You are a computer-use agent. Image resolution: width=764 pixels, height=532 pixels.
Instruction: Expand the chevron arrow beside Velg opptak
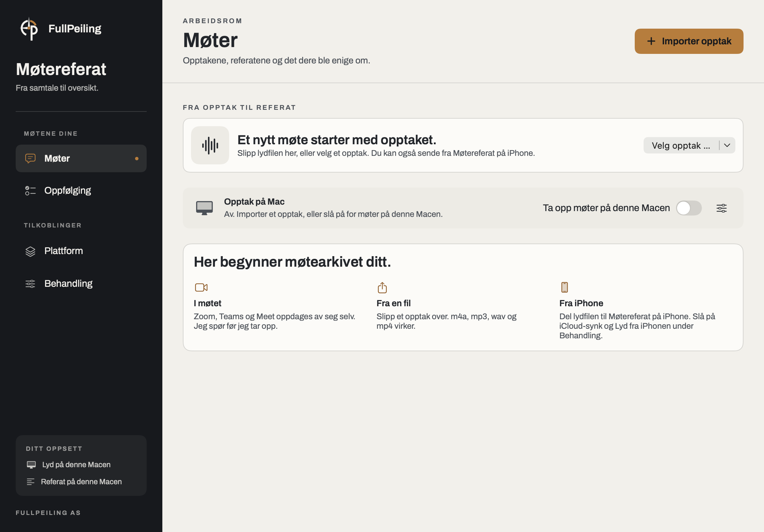pyautogui.click(x=727, y=146)
